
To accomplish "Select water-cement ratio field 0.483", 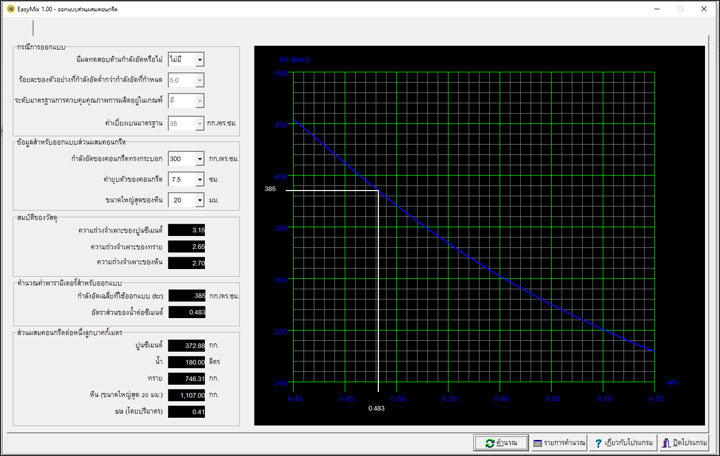I will [x=187, y=313].
